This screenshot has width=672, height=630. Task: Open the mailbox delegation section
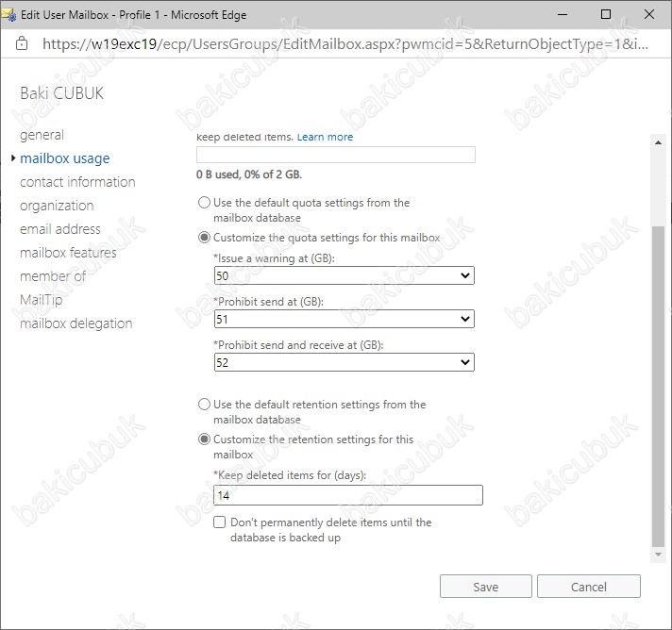tap(76, 323)
